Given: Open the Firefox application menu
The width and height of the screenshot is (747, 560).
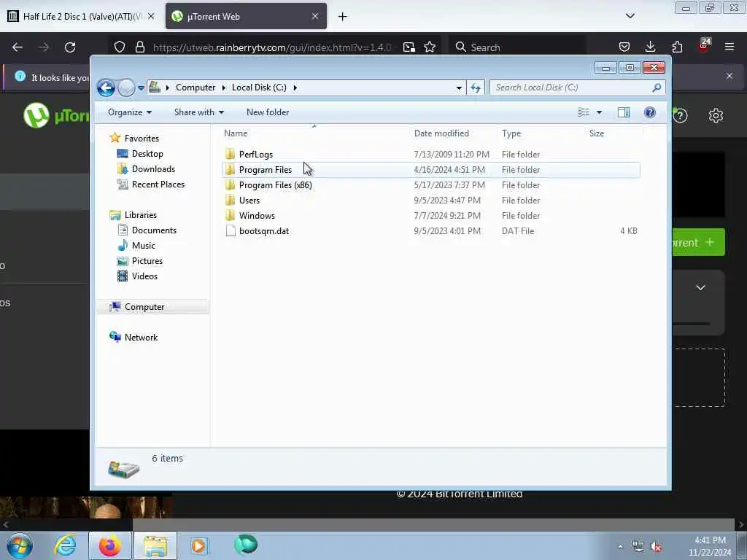Looking at the screenshot, I should pyautogui.click(x=729, y=47).
